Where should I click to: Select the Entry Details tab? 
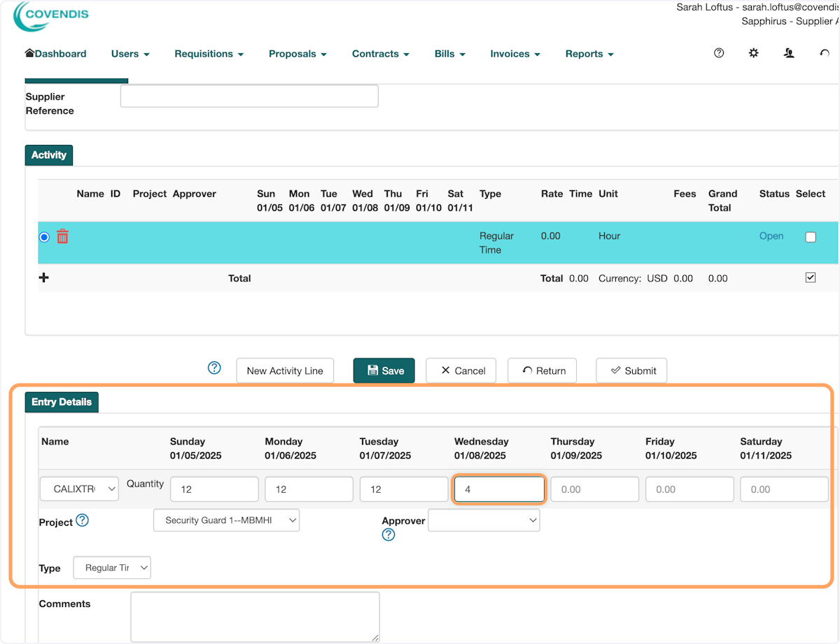[62, 402]
